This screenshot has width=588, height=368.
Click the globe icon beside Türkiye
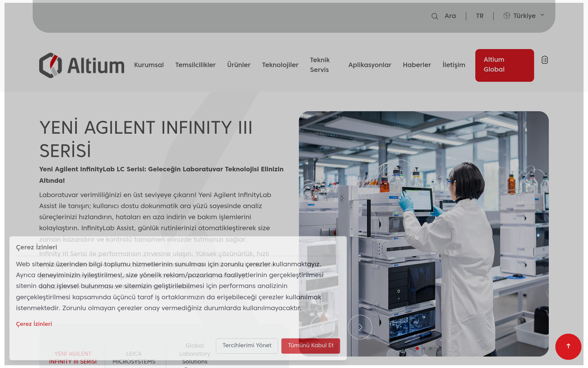pos(507,16)
